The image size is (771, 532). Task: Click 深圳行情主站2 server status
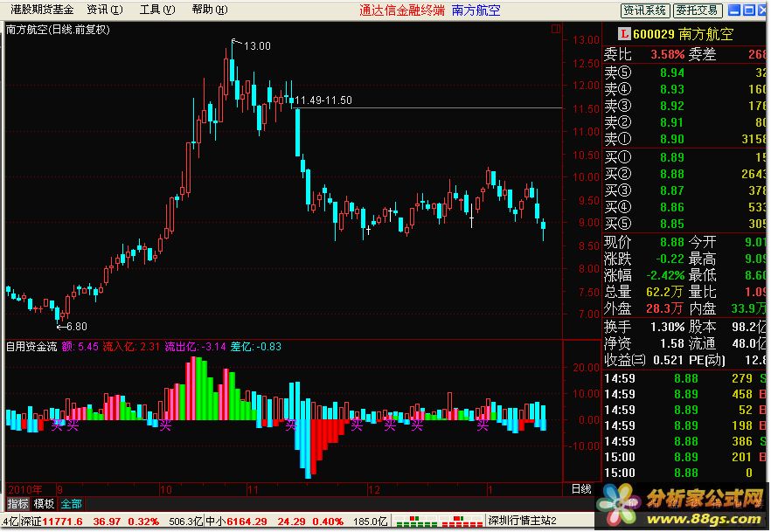(x=522, y=521)
